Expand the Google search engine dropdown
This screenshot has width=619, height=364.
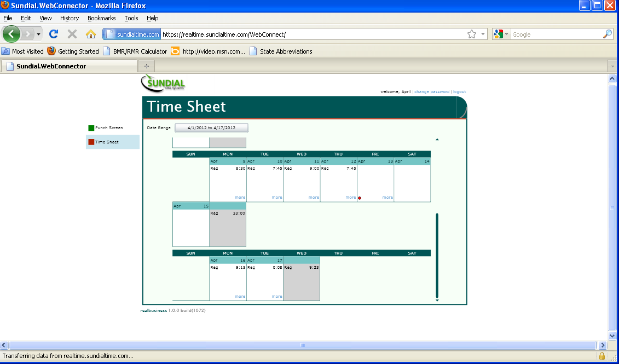click(x=501, y=34)
